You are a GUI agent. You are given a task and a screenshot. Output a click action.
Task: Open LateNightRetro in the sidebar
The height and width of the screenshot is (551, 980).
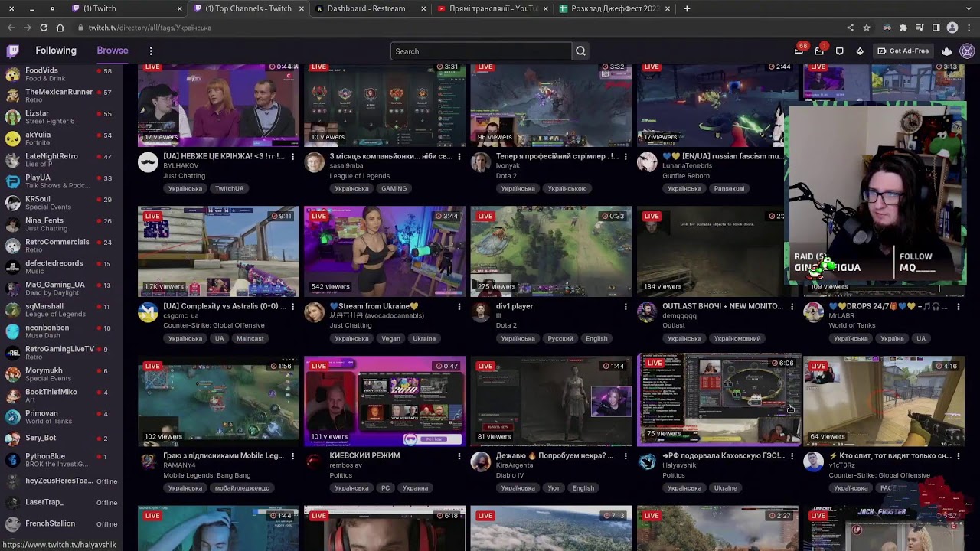click(x=61, y=160)
